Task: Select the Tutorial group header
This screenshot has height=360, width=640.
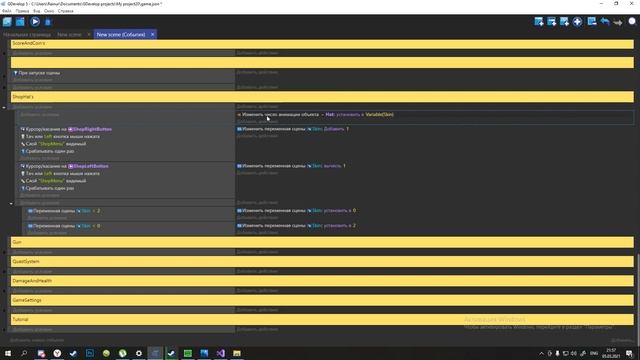Action: [322, 319]
